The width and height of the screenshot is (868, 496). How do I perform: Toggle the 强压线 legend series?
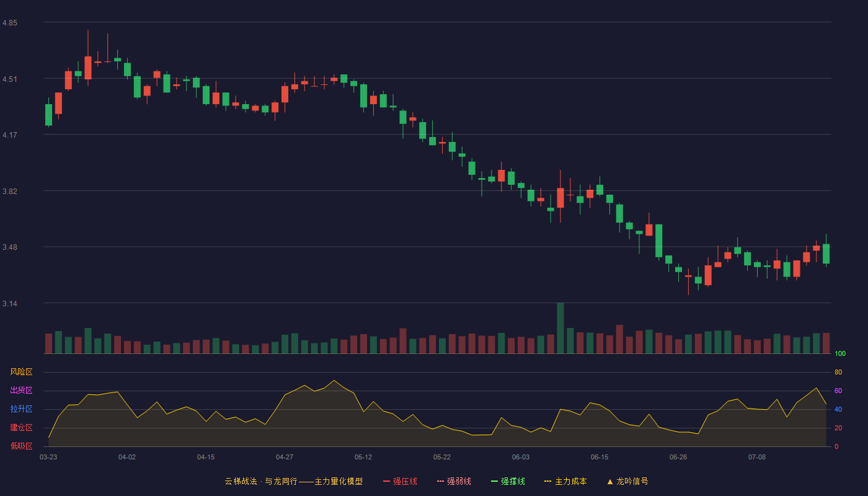[400, 481]
